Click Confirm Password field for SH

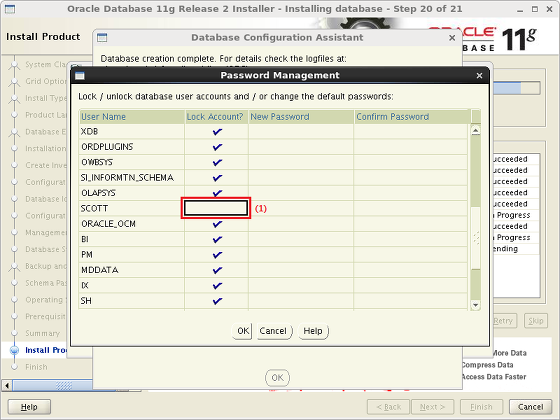(x=411, y=301)
